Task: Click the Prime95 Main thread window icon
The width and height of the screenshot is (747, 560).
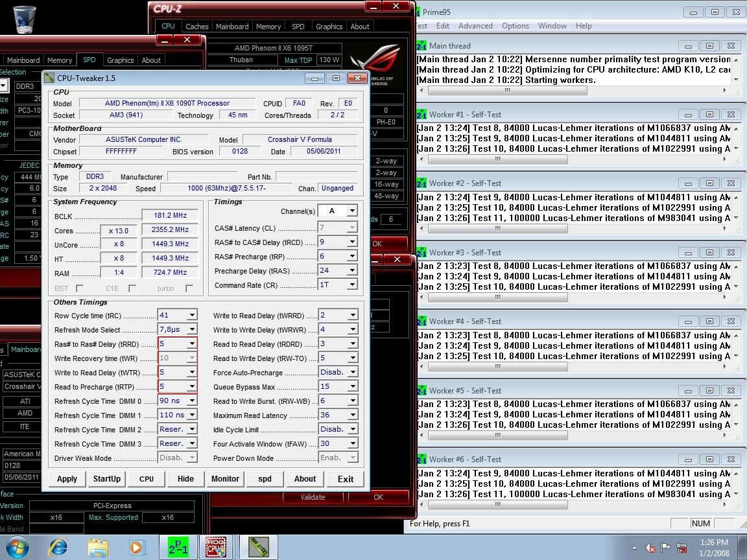Action: [x=421, y=46]
